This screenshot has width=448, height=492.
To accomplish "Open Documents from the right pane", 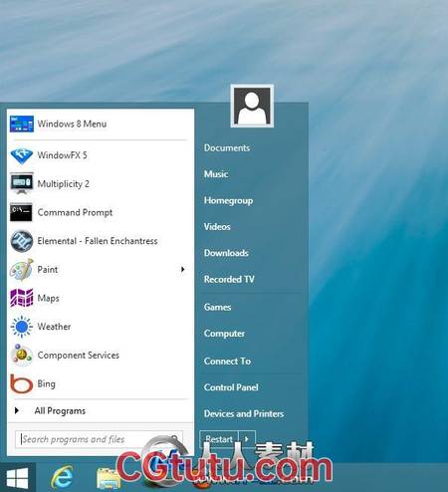I will coord(227,147).
